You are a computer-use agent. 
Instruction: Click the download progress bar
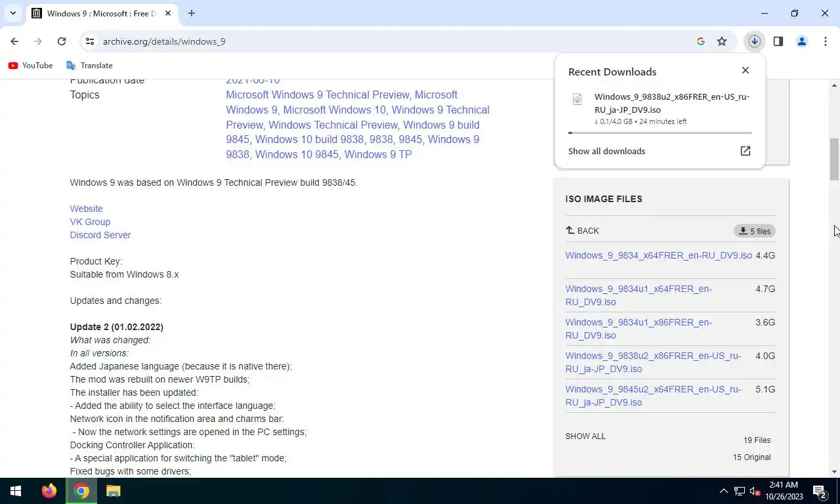(x=660, y=133)
